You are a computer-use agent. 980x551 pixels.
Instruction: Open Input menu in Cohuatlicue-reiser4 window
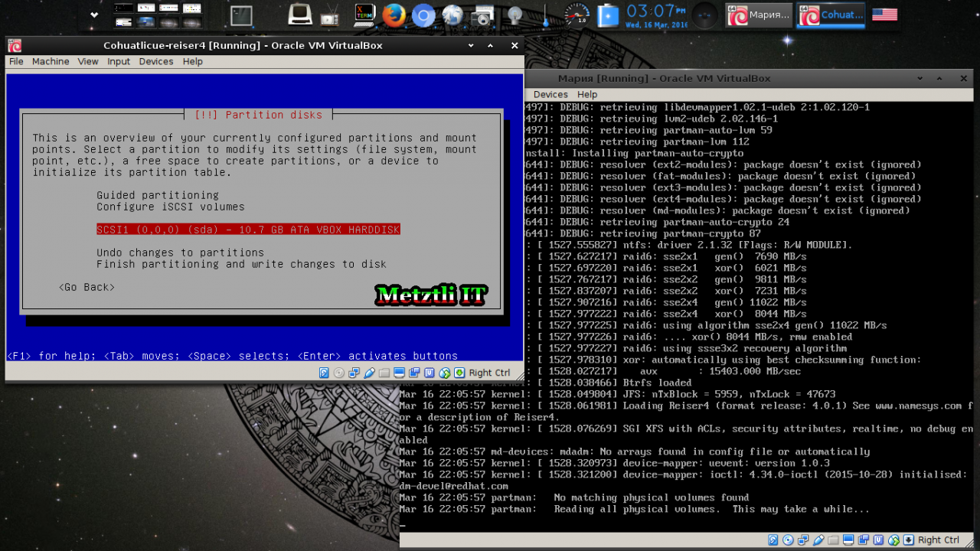click(119, 62)
